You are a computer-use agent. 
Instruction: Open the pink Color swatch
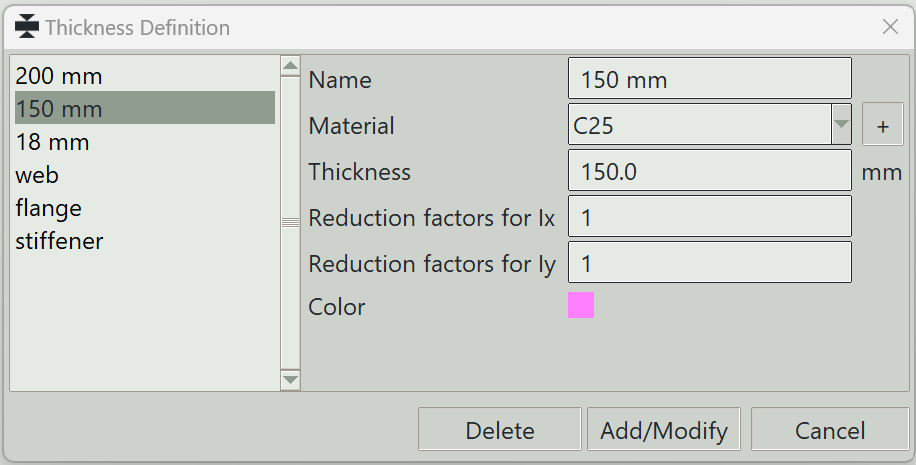581,305
